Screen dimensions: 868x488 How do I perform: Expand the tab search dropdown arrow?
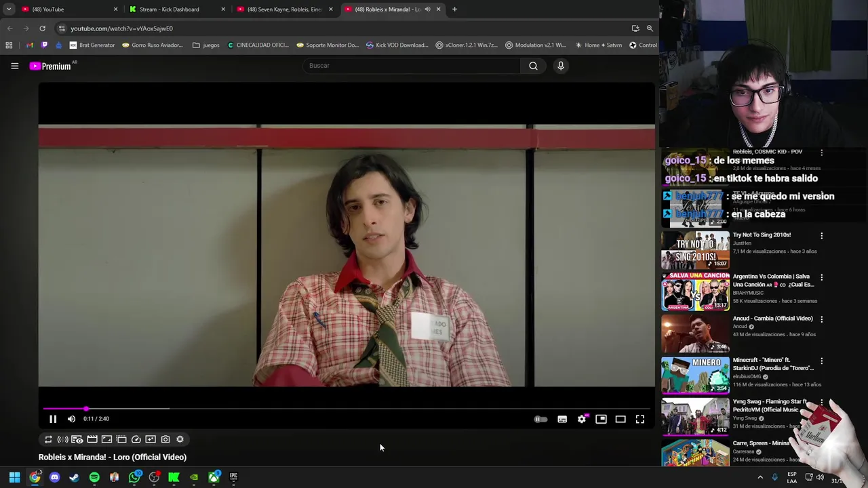[x=9, y=9]
